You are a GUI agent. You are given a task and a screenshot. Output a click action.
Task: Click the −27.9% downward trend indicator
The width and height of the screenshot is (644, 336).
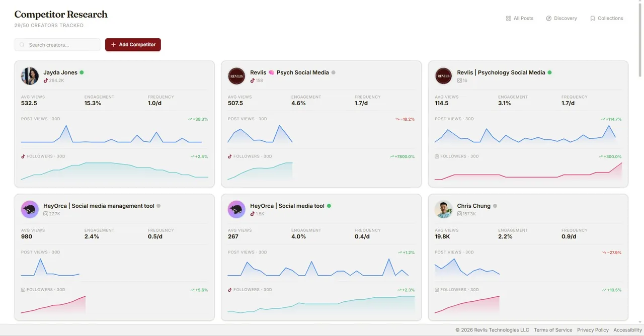pos(612,253)
